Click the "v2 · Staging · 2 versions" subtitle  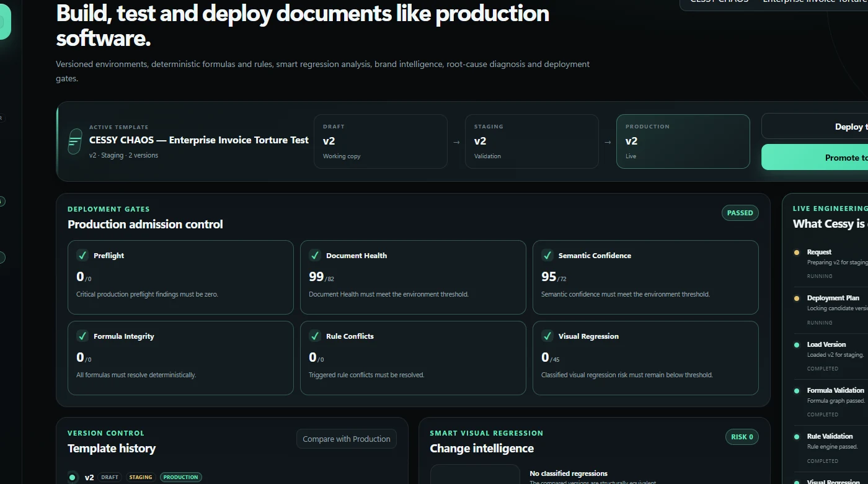click(123, 155)
